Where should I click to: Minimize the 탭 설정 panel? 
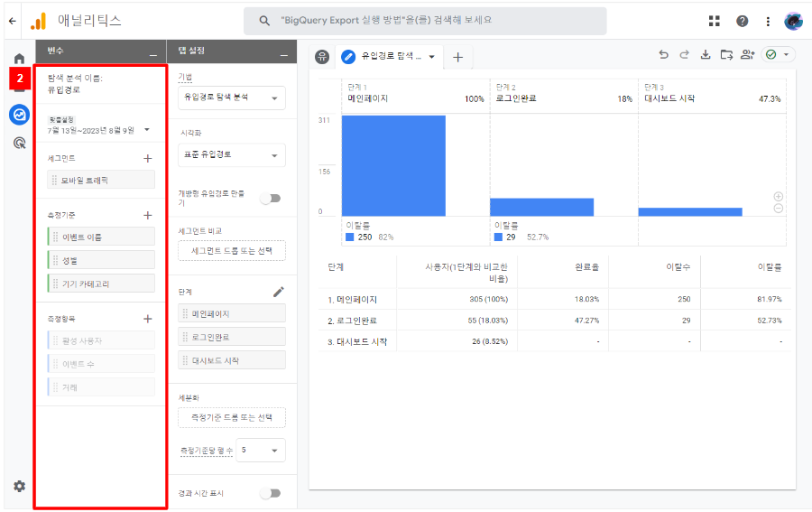(x=284, y=54)
